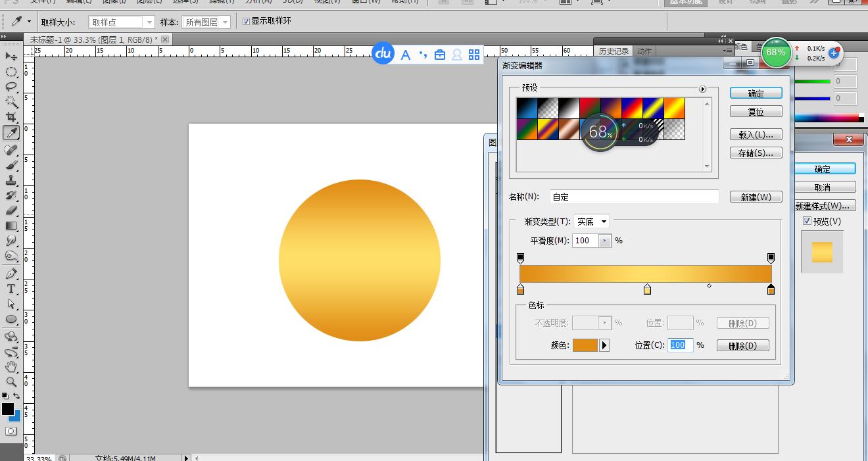868x461 pixels.
Task: Select the Brush tool
Action: click(x=9, y=164)
